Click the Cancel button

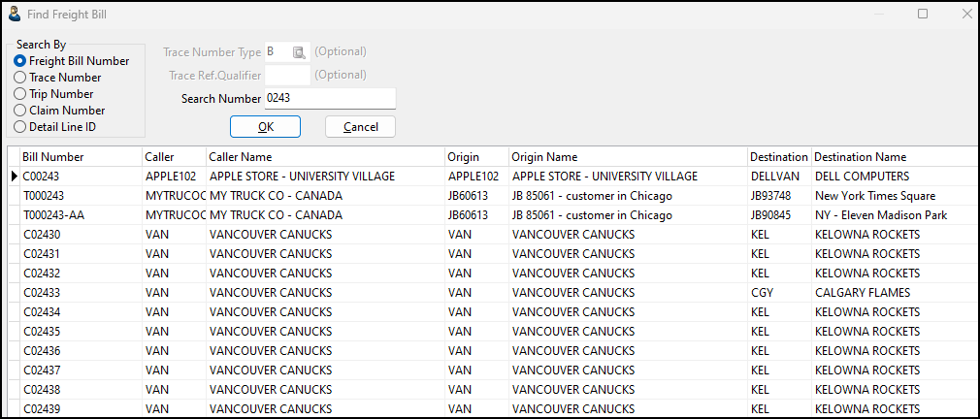point(360,127)
